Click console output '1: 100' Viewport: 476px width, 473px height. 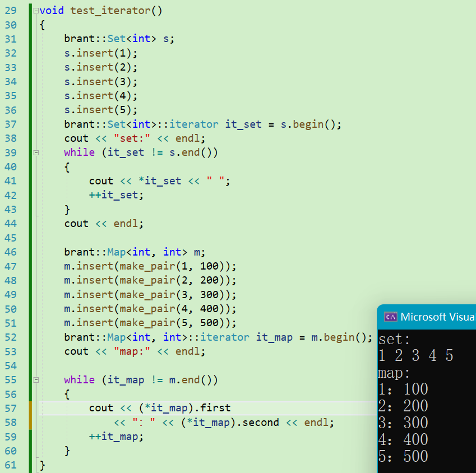coord(403,389)
